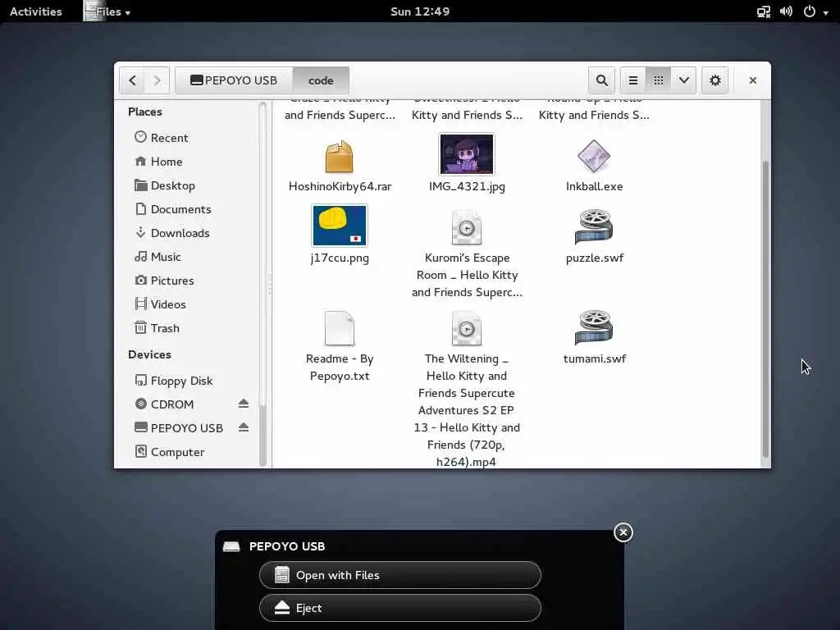Click the tumami.swf file name

[x=595, y=358]
